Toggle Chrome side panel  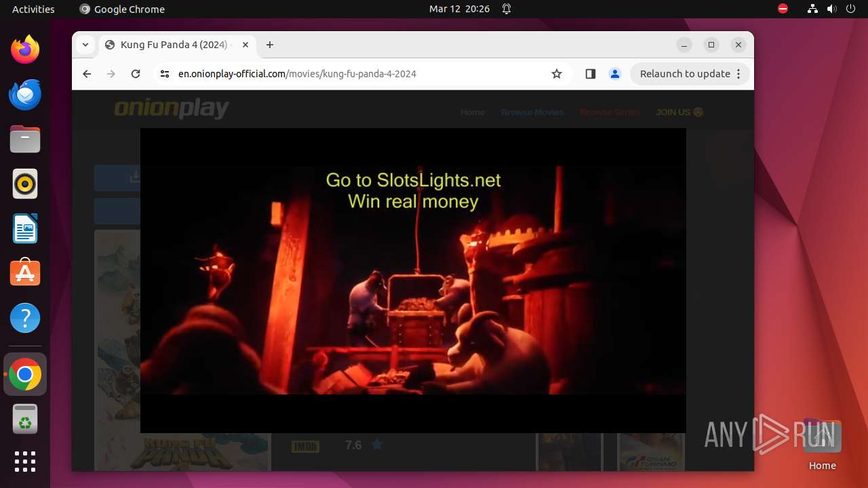click(x=590, y=74)
